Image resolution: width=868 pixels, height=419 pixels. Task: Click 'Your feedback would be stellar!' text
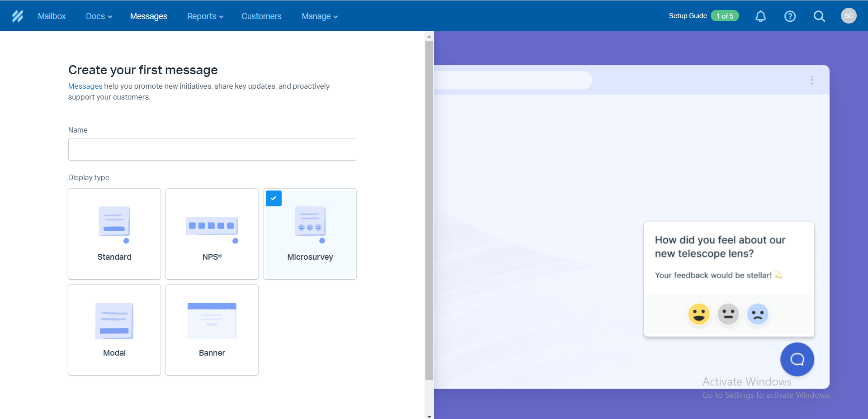pyautogui.click(x=713, y=275)
